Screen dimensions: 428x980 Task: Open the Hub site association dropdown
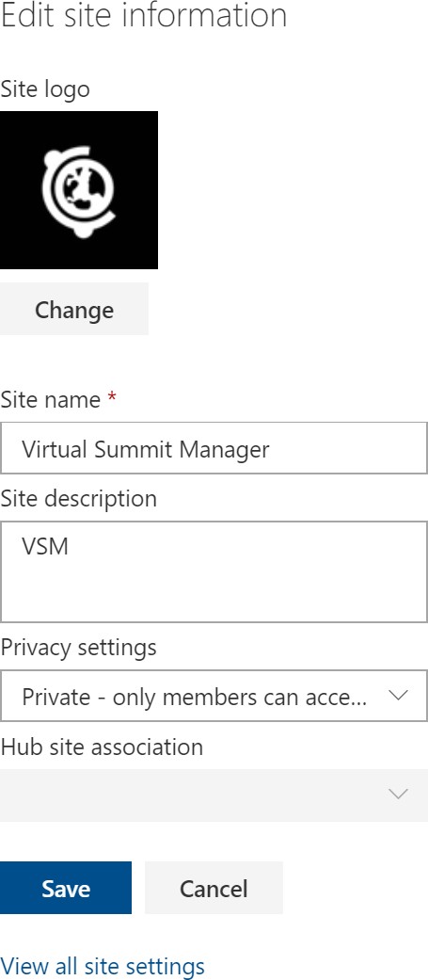click(214, 795)
